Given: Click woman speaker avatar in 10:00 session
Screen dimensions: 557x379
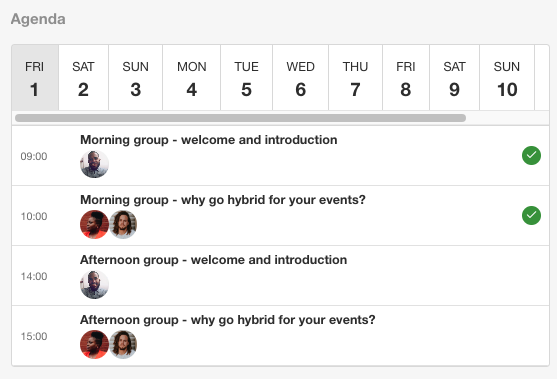Looking at the screenshot, I should click(94, 224).
